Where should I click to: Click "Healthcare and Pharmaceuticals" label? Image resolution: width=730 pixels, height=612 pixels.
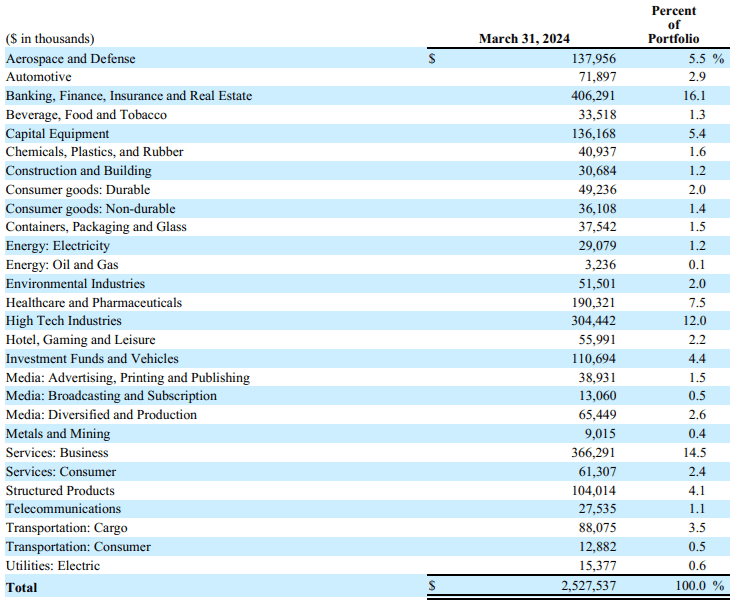pyautogui.click(x=94, y=303)
